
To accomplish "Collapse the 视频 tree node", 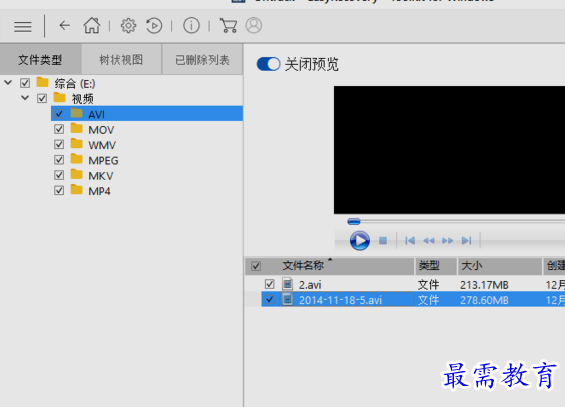I will (x=25, y=98).
